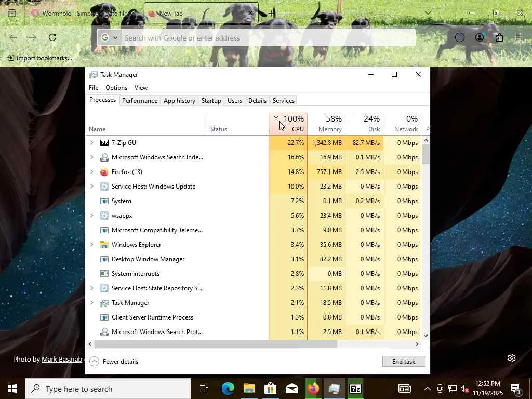Expand the Task Manager process group
The image size is (532, 399).
91,303
